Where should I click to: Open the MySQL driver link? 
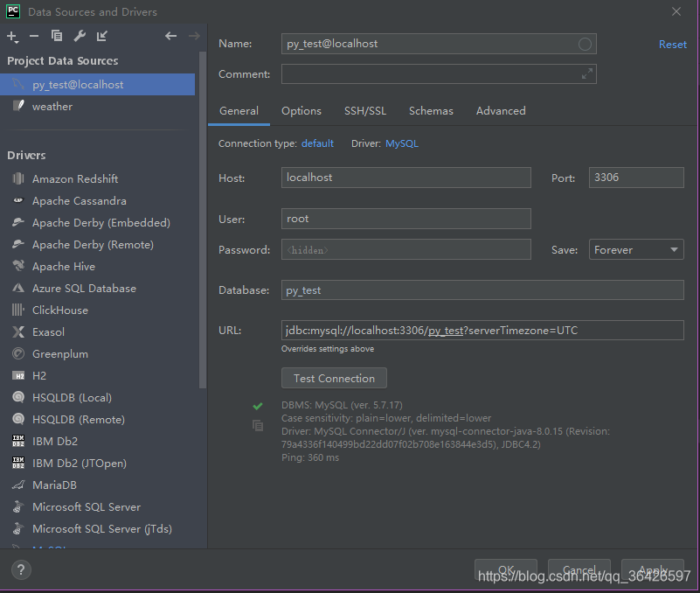[x=402, y=143]
